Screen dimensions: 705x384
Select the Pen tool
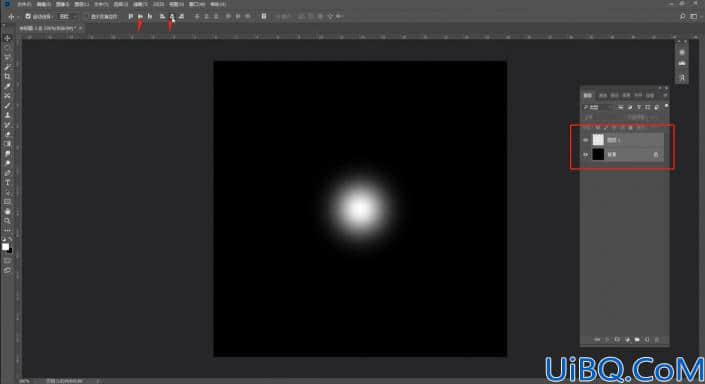(7, 173)
